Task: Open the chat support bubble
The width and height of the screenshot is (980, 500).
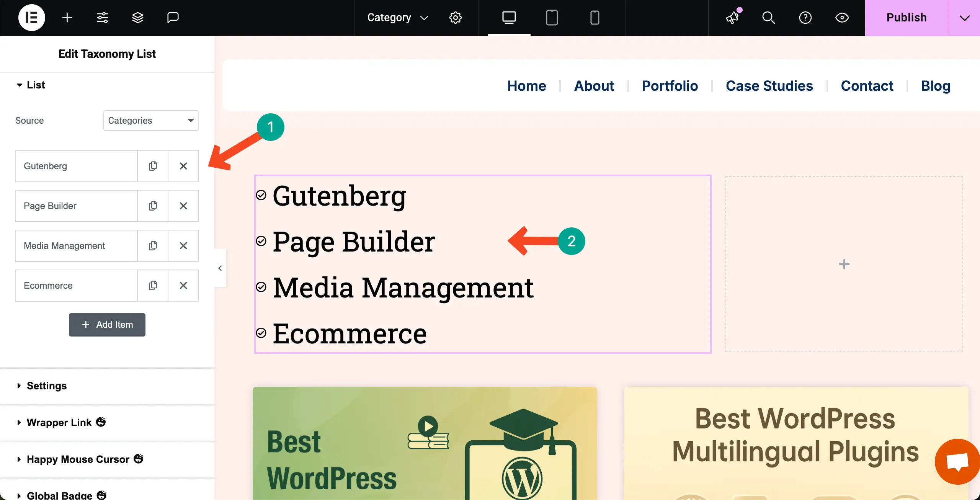Action: tap(957, 461)
